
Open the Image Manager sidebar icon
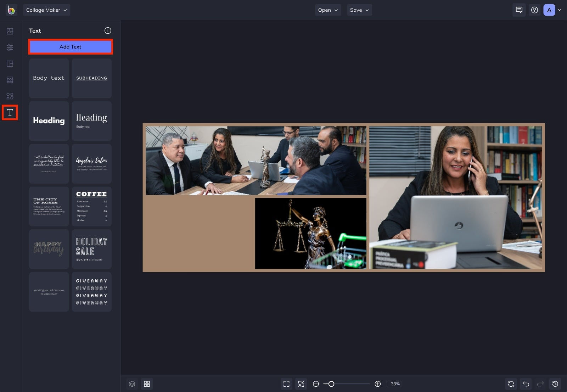tap(10, 31)
